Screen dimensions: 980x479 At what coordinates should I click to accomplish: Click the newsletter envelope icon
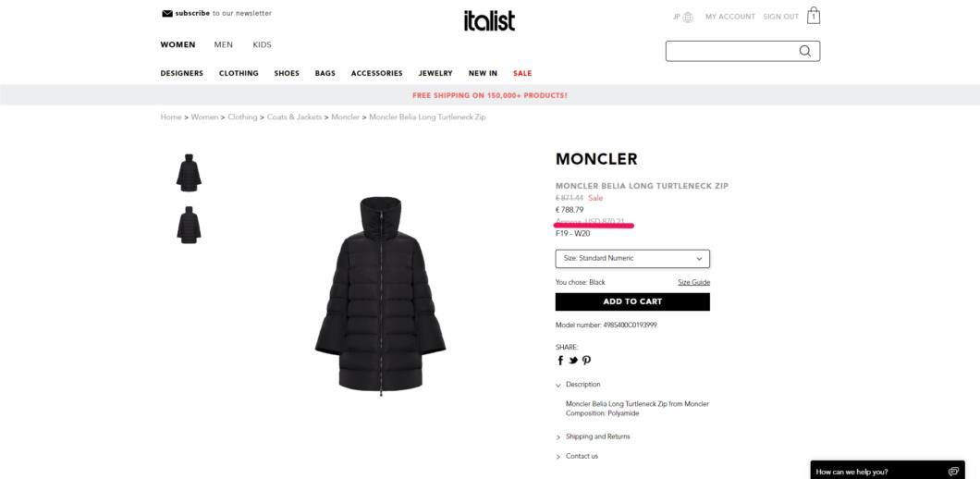click(166, 13)
